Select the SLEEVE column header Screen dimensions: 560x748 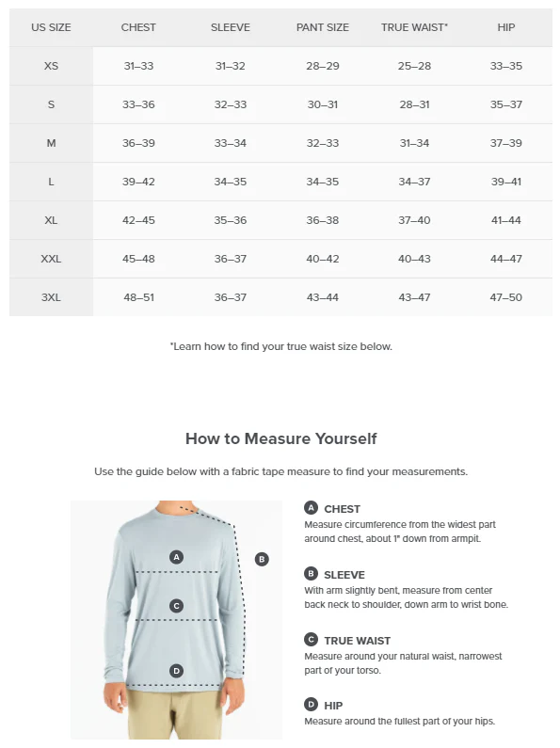point(231,27)
